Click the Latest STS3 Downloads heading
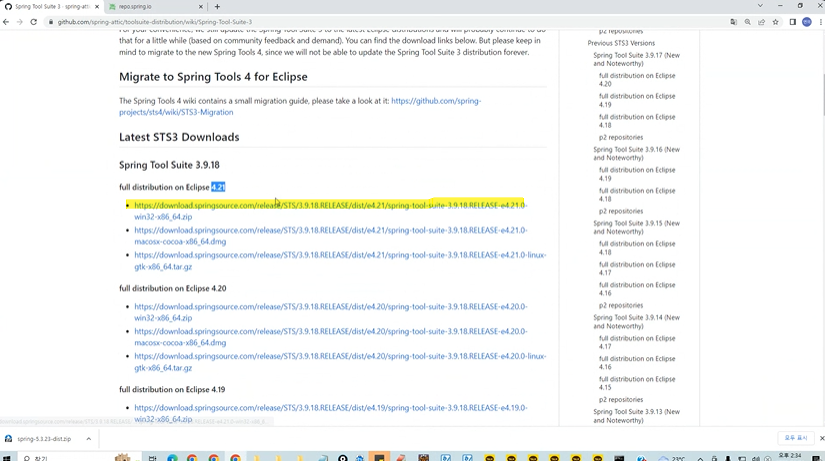This screenshot has height=461, width=825. pyautogui.click(x=179, y=137)
